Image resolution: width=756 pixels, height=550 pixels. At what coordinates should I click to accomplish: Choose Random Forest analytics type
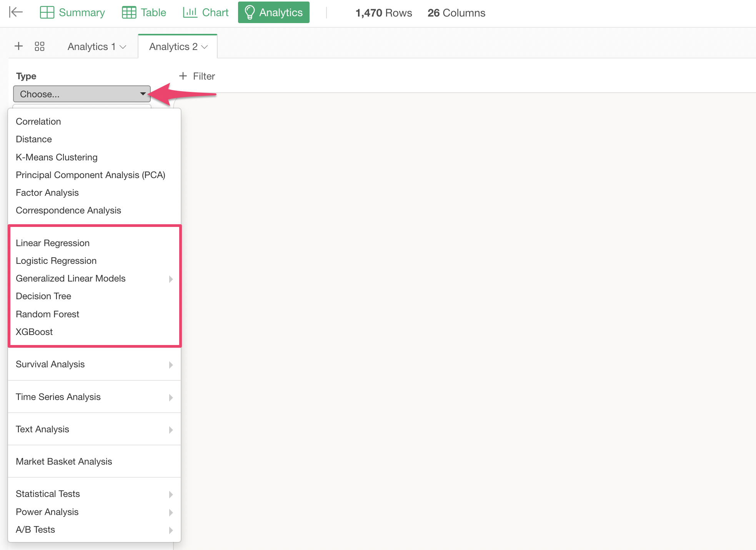coord(47,314)
